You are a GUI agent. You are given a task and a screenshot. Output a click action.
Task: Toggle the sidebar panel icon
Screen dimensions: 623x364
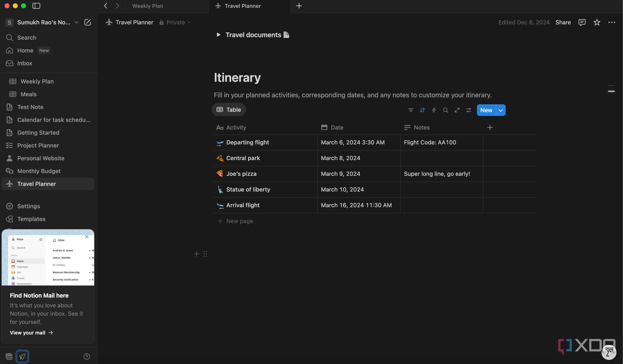coord(36,6)
